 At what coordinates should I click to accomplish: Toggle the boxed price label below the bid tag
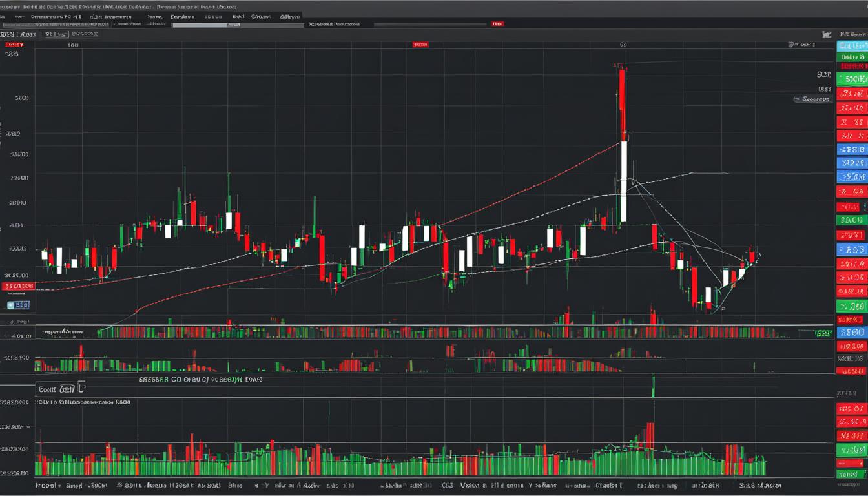point(18,304)
